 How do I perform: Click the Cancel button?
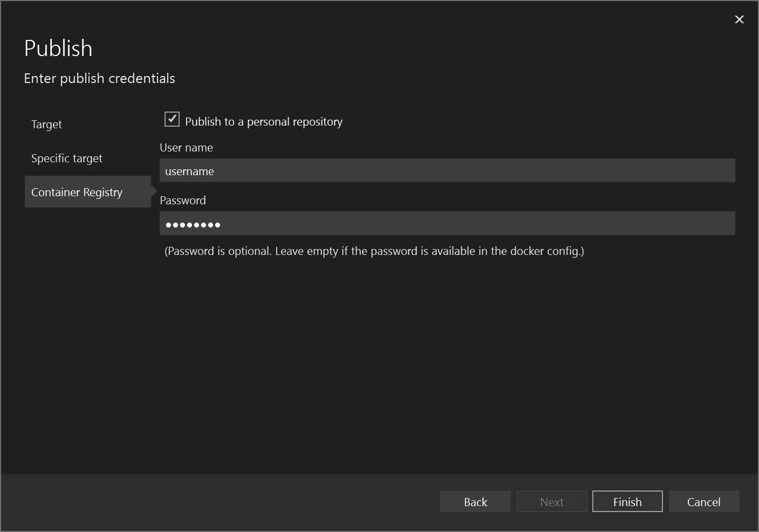coord(703,501)
